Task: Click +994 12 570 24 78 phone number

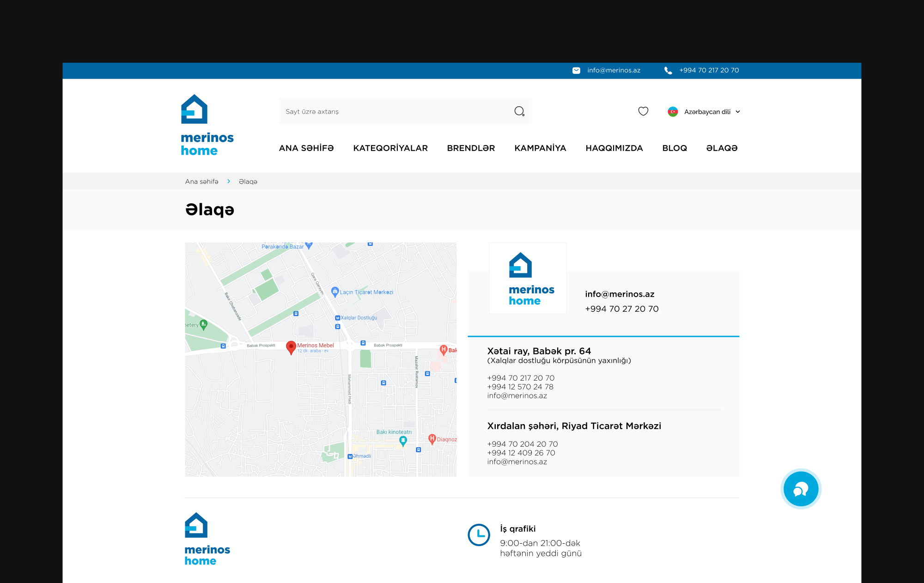Action: (x=520, y=387)
